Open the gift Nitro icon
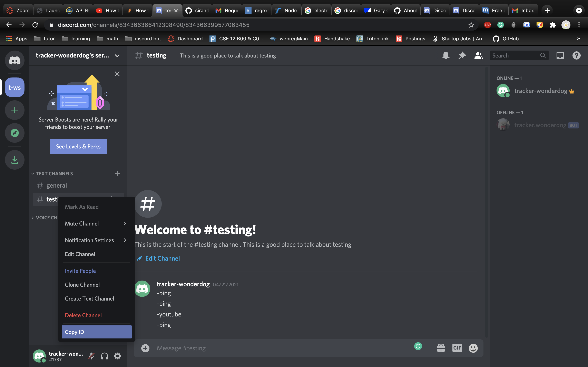 441,348
